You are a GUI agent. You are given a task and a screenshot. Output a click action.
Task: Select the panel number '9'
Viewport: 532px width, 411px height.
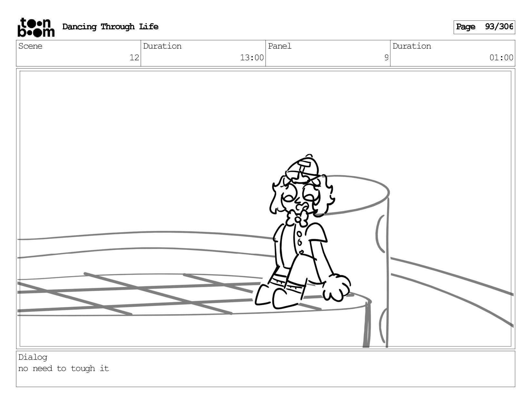pos(386,58)
